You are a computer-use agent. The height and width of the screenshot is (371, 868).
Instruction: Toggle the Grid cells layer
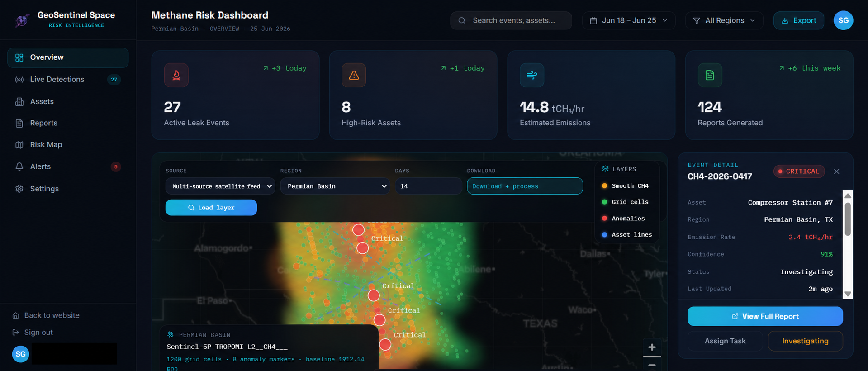point(625,202)
